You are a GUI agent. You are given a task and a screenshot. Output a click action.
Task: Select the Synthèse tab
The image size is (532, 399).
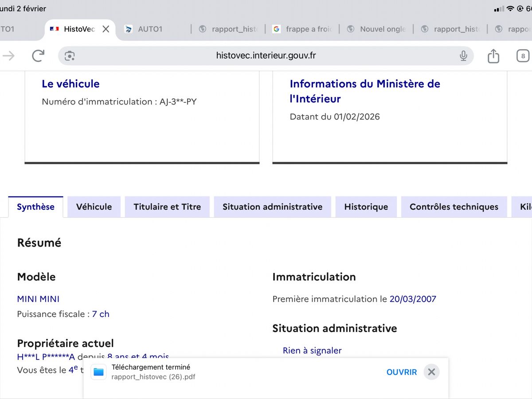(x=35, y=207)
